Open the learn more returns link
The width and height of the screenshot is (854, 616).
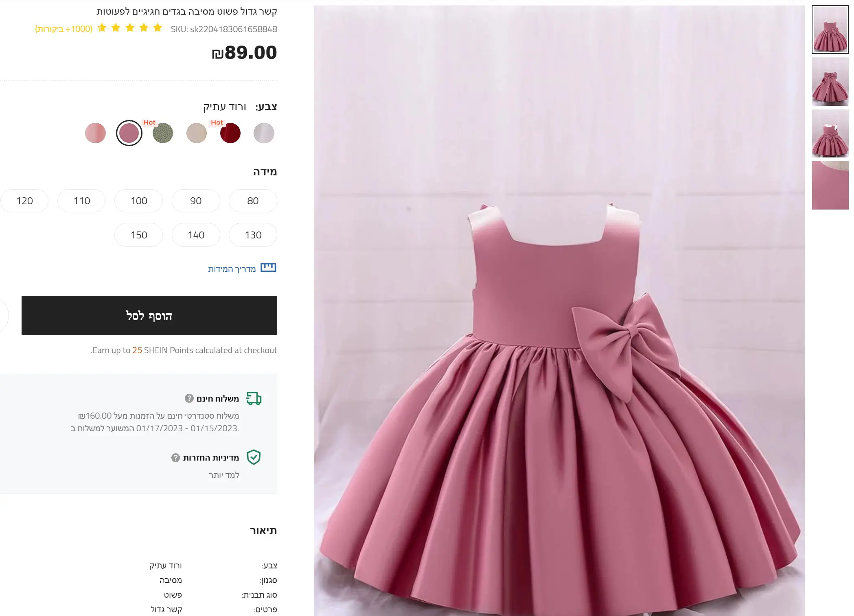point(224,475)
